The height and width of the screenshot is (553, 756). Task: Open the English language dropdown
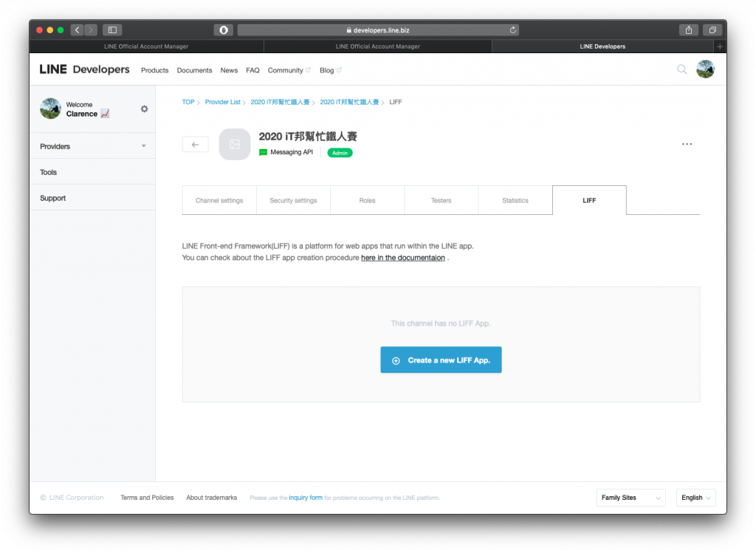695,498
